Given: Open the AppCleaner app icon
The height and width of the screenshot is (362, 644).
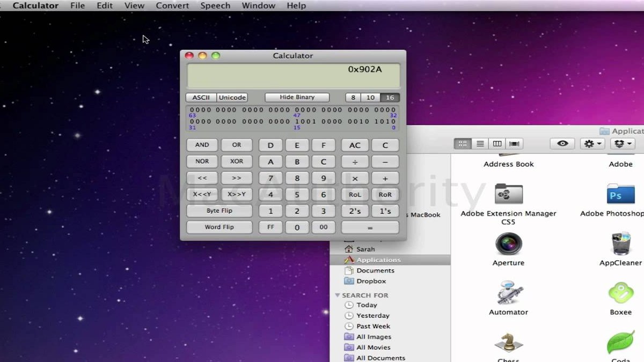Looking at the screenshot, I should (x=621, y=244).
